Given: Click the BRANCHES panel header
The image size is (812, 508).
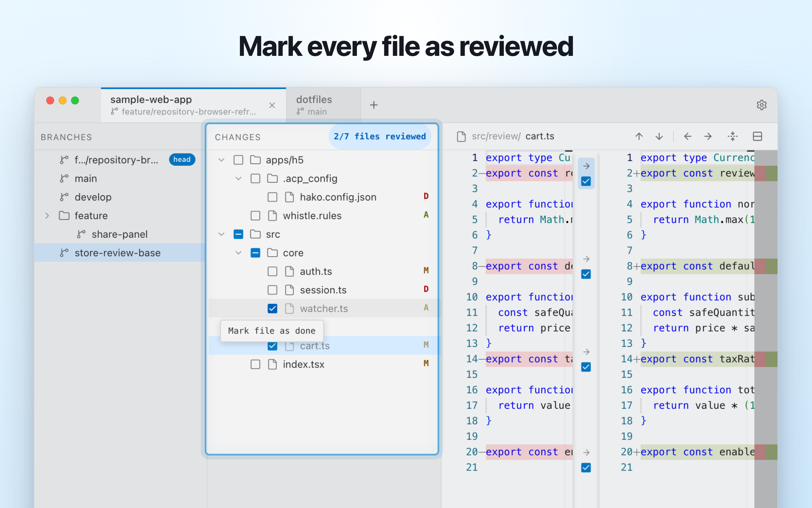Looking at the screenshot, I should click(x=67, y=137).
